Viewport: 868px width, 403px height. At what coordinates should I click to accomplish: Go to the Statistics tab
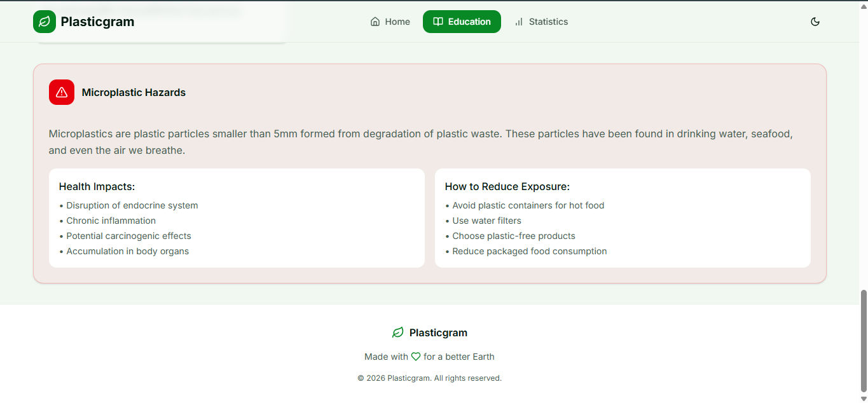(541, 22)
